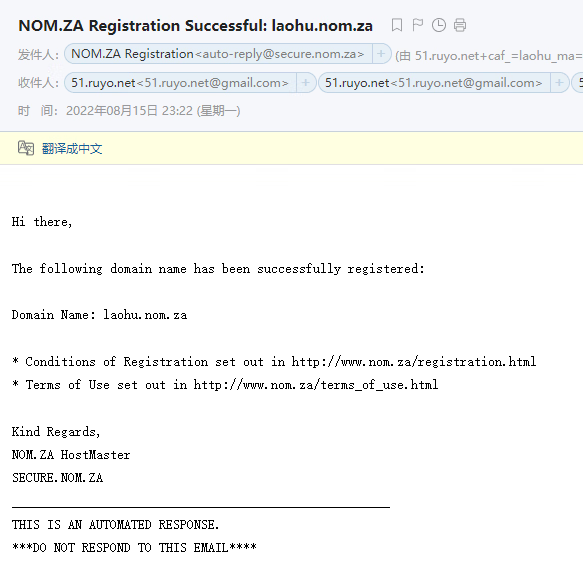583x572 pixels.
Task: Click the 翻译成中文 translate link
Action: coord(72,148)
